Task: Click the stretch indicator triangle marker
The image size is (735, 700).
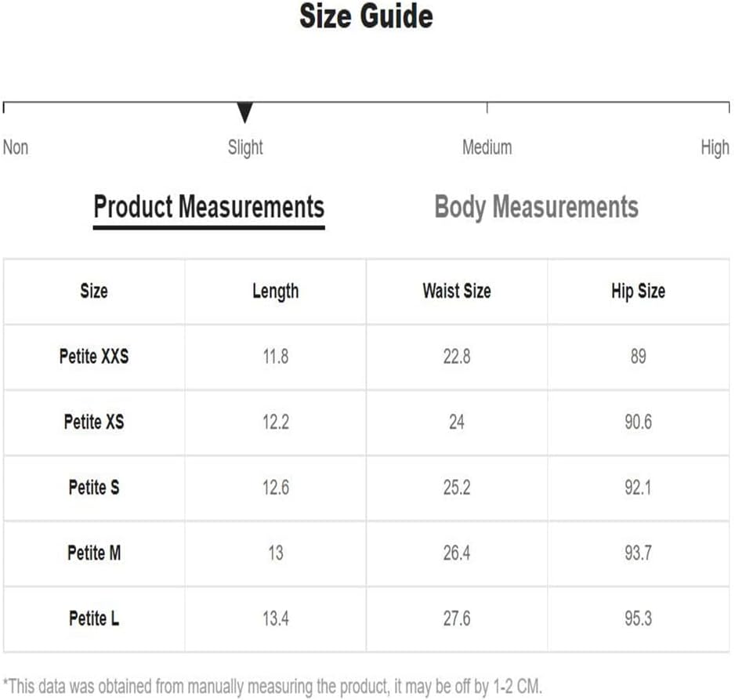Action: pyautogui.click(x=244, y=113)
